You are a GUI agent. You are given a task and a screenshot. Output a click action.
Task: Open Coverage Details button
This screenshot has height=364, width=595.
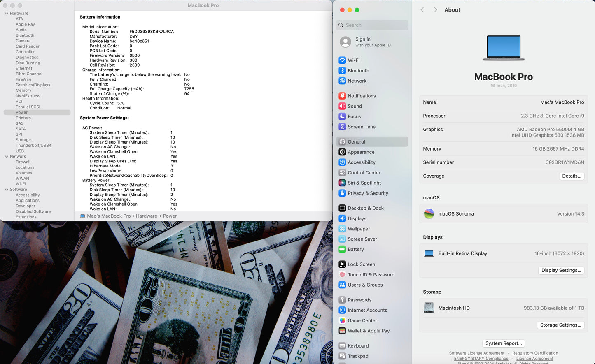572,176
